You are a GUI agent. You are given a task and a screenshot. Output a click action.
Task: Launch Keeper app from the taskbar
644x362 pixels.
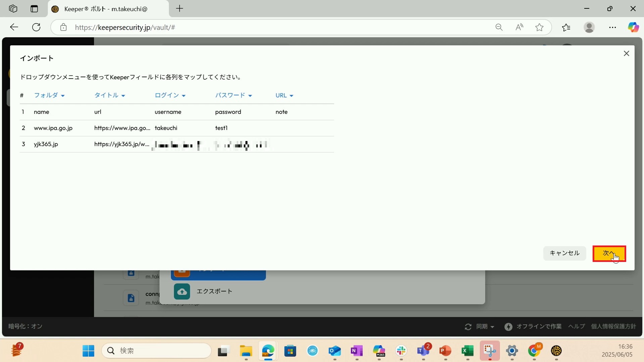556,351
